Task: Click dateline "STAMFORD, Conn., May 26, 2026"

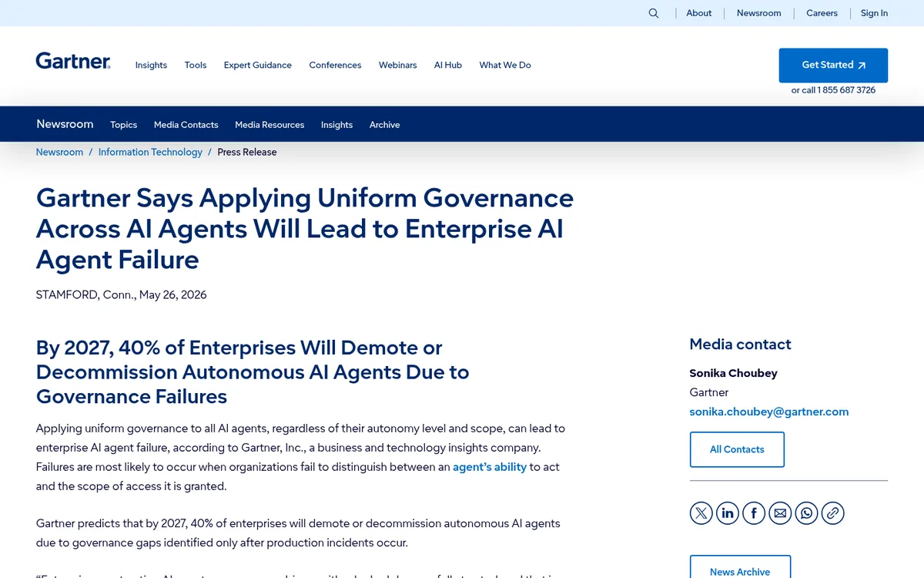Action: point(121,295)
